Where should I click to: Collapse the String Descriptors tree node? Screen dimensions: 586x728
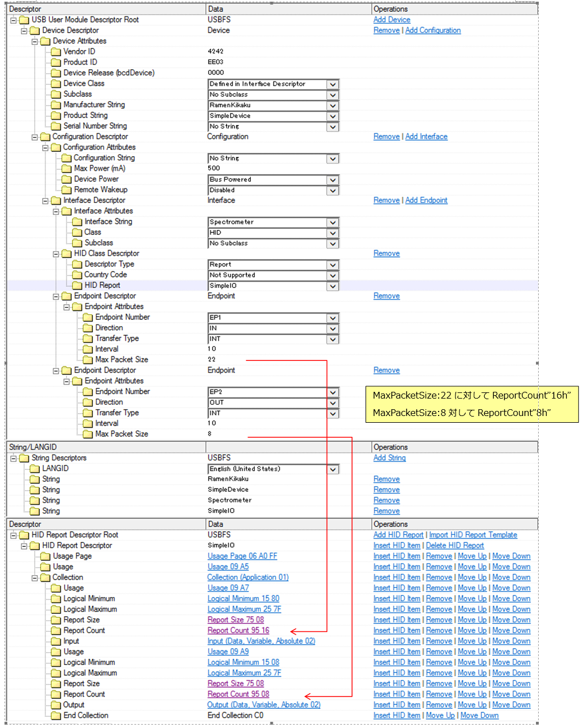[13, 458]
